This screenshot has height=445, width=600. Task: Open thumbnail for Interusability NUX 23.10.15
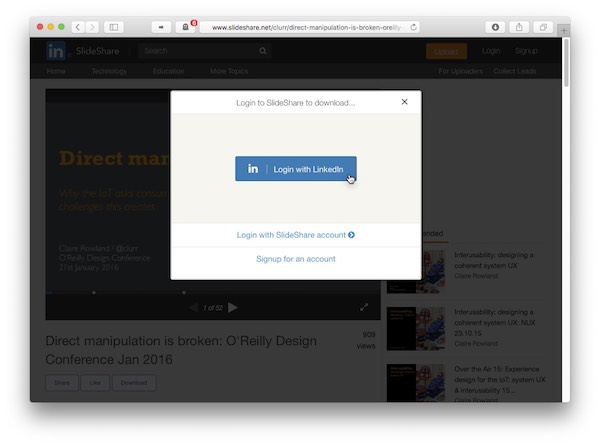416,329
